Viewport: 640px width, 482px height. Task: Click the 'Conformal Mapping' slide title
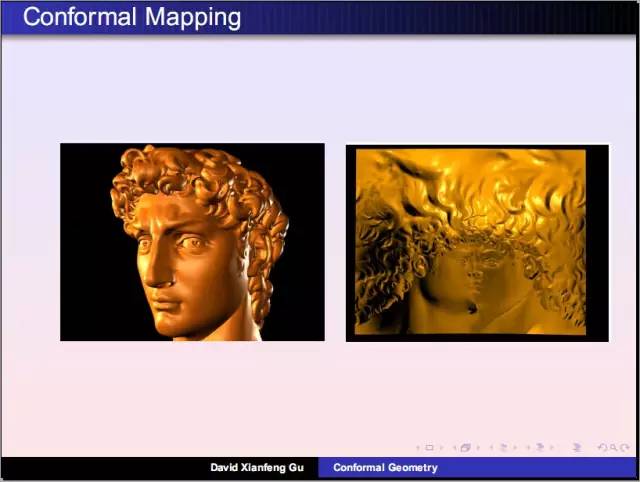click(x=132, y=17)
